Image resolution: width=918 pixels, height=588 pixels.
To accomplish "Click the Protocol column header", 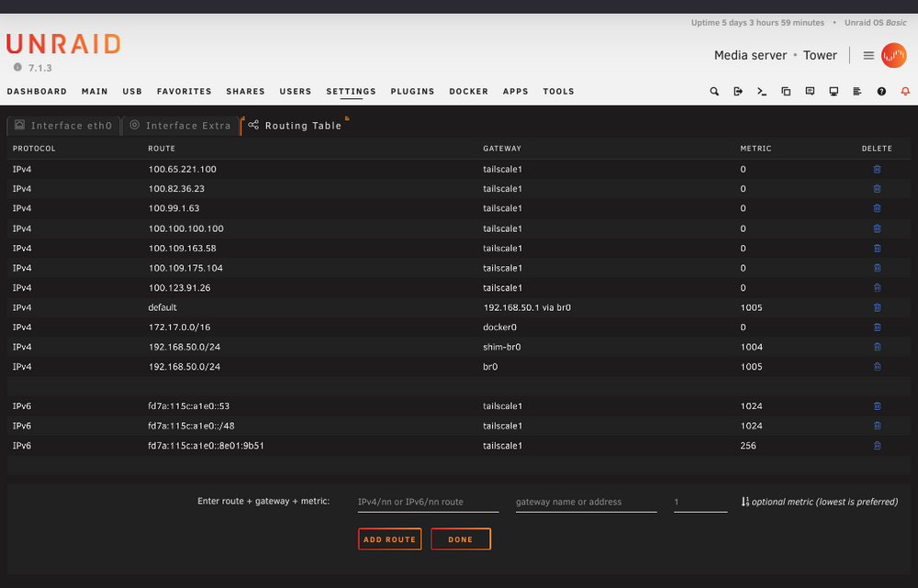I will tap(34, 149).
